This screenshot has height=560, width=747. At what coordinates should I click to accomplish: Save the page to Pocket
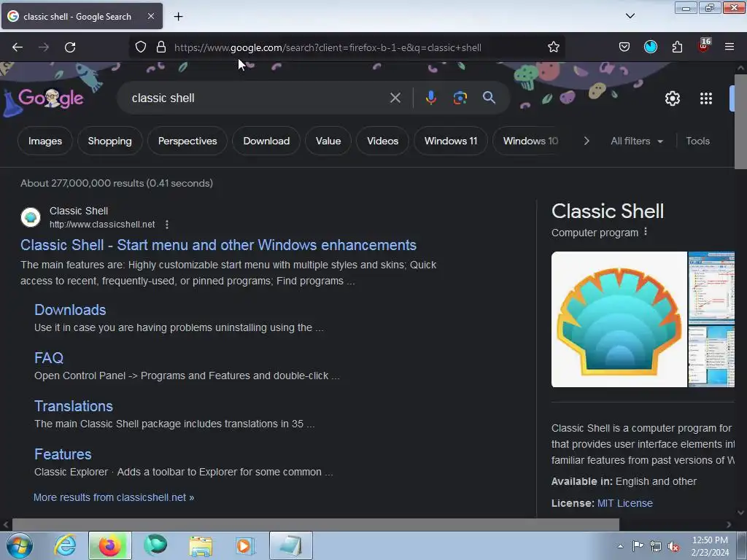(624, 47)
